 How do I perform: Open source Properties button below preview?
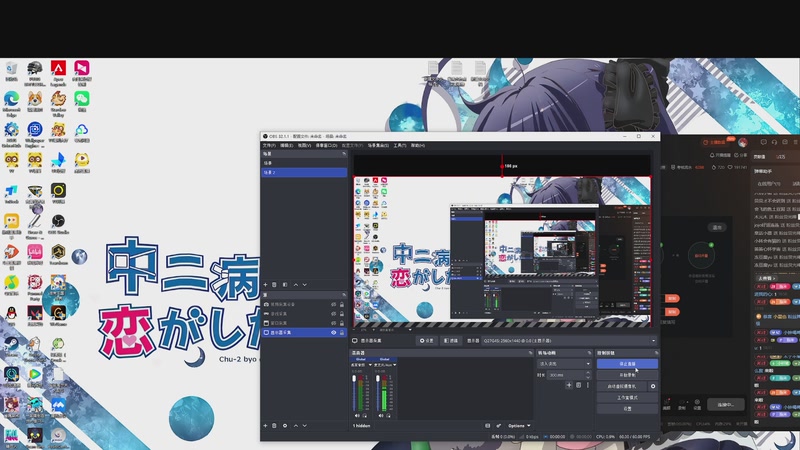[427, 341]
